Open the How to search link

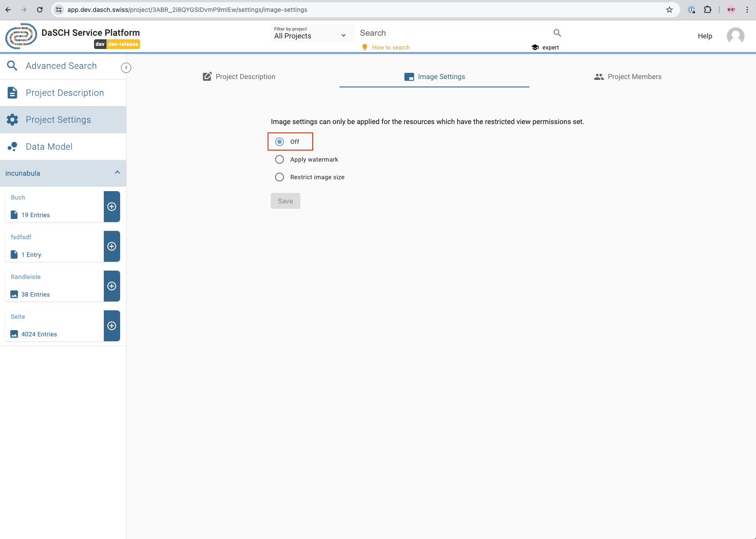pyautogui.click(x=390, y=47)
